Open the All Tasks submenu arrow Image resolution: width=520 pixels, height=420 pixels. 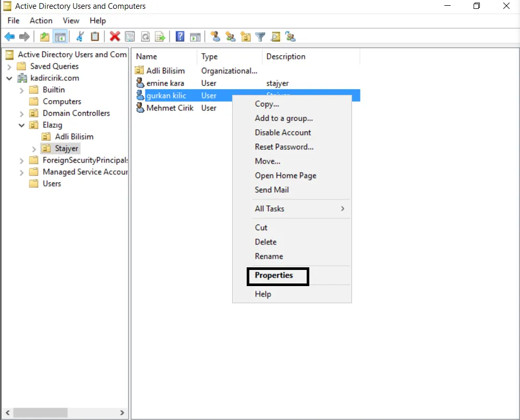(343, 208)
